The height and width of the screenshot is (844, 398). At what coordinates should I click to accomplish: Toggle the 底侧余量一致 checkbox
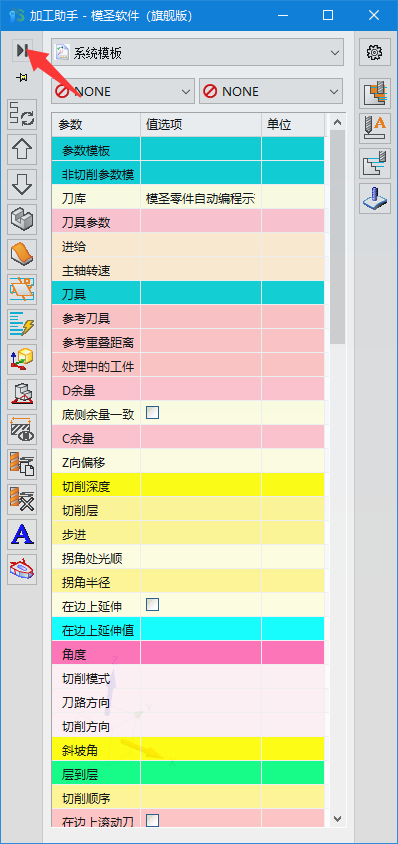(153, 413)
